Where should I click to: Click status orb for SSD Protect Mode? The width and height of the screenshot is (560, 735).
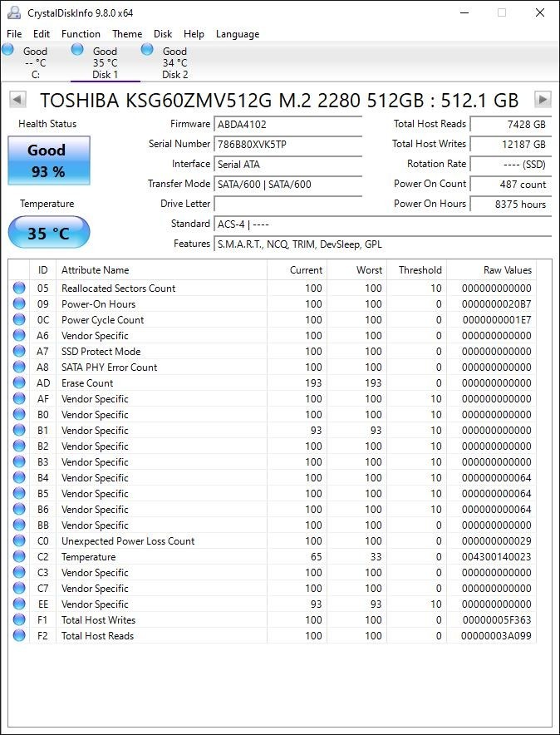tap(19, 351)
